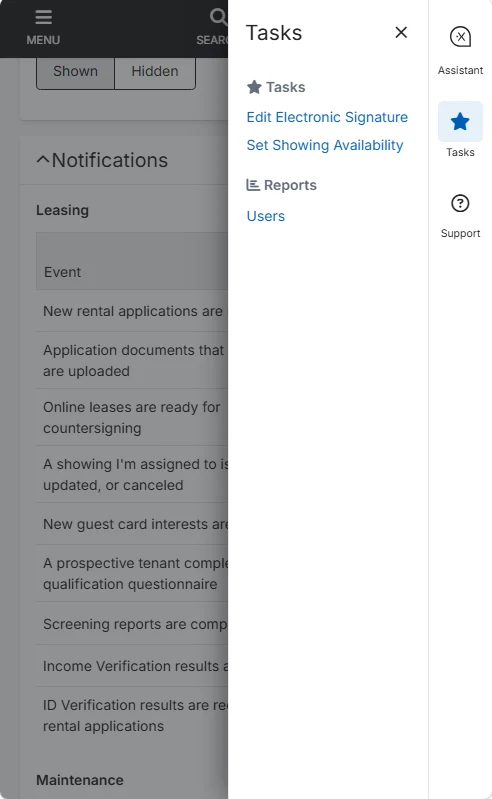The height and width of the screenshot is (799, 492).
Task: Click 'Screening reports are' row
Action: coord(132,624)
